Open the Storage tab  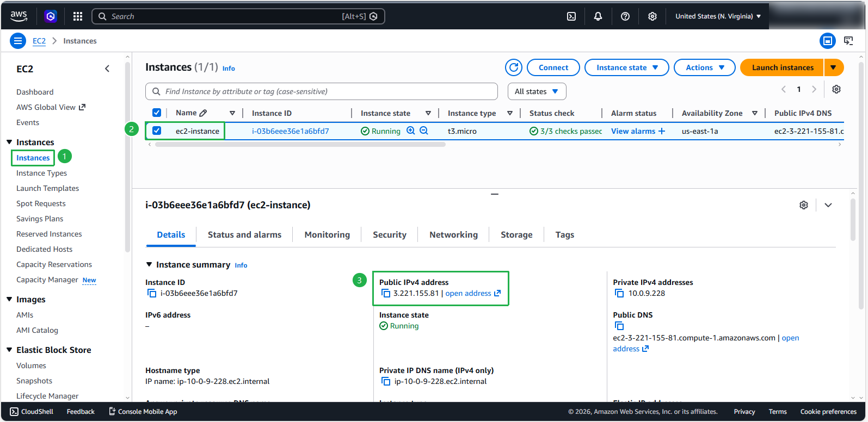click(516, 235)
